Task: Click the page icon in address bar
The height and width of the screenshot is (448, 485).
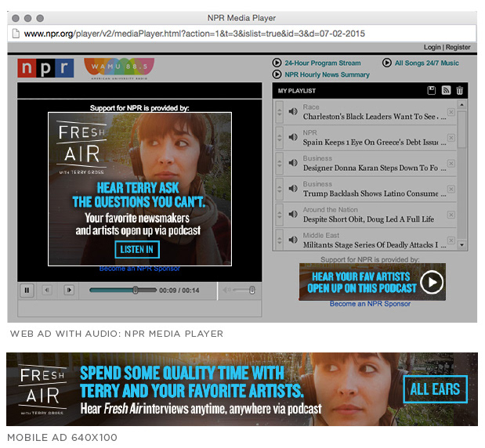Action: 16,34
